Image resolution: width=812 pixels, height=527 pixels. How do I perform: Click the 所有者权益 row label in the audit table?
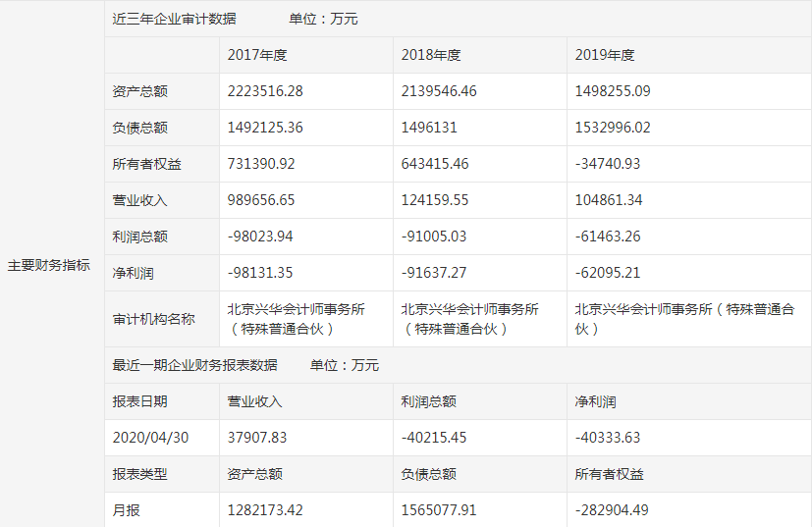click(x=146, y=164)
